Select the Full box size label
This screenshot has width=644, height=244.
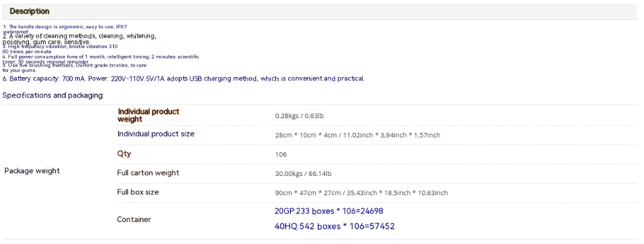[x=138, y=193]
